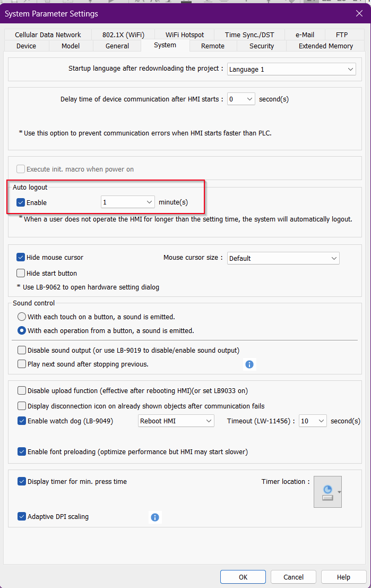Click info icon beside Play next sound option
Viewport: 371px width, 588px height.
coord(249,364)
